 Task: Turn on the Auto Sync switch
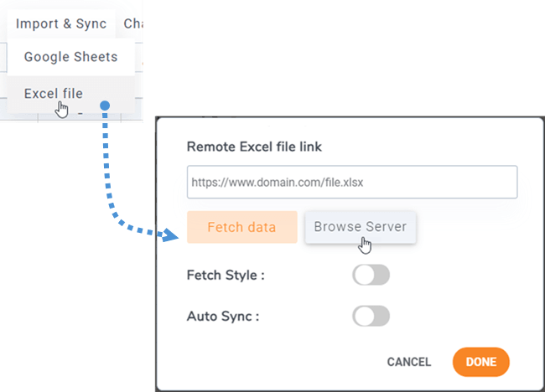point(371,316)
